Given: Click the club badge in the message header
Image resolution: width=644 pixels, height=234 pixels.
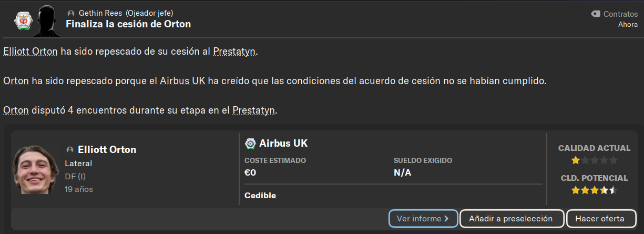Looking at the screenshot, I should pos(21,21).
